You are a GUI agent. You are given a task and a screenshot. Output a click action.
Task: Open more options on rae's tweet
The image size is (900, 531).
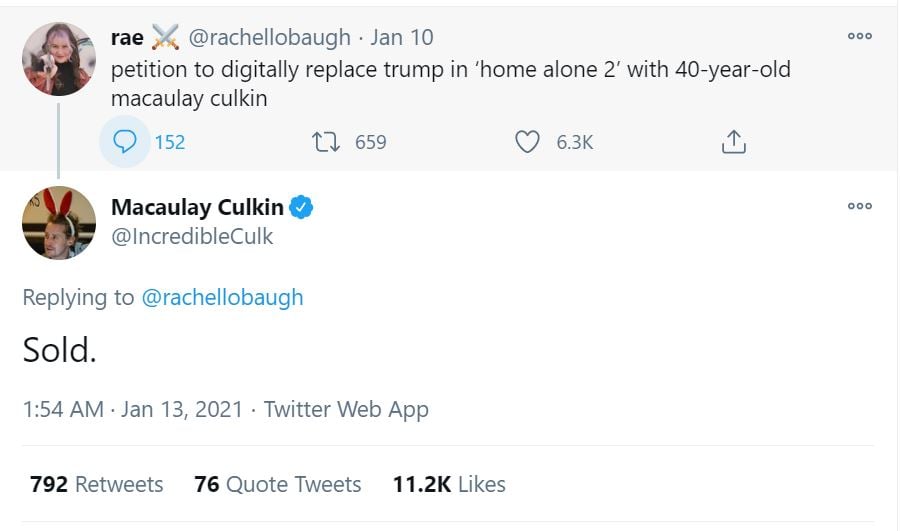859,35
